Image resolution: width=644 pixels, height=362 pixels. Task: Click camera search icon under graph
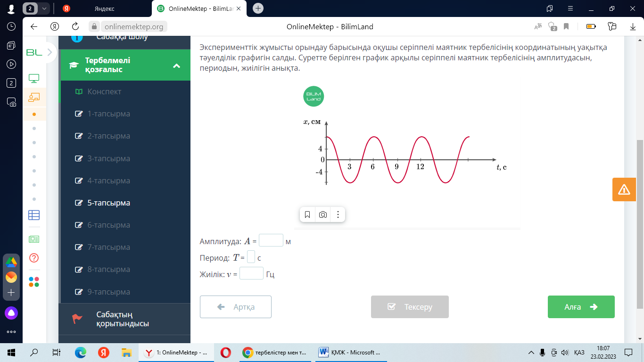pyautogui.click(x=323, y=215)
